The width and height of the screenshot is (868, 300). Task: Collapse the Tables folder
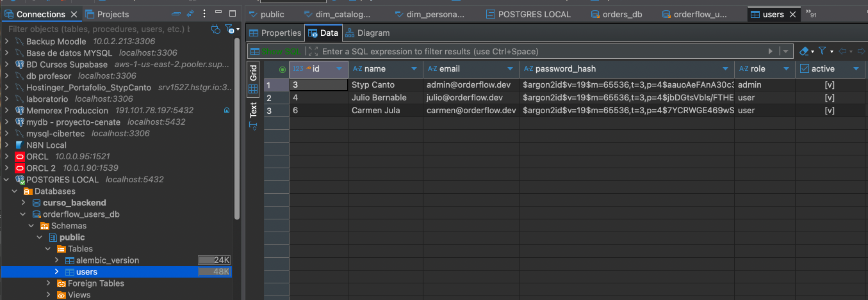[x=48, y=249]
